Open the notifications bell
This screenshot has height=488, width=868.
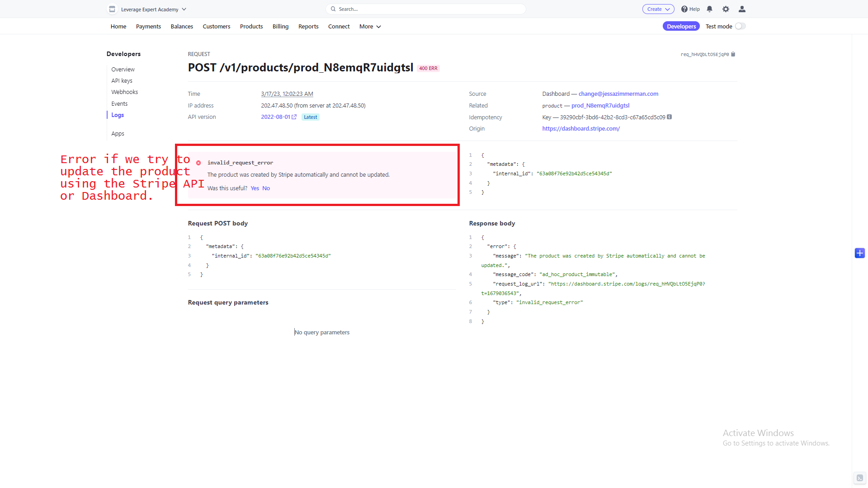[709, 9]
